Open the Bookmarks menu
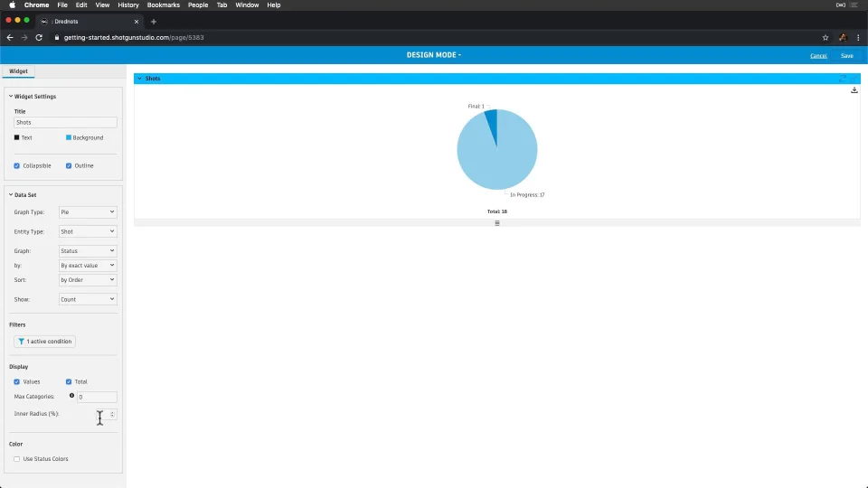The width and height of the screenshot is (868, 488). [164, 5]
